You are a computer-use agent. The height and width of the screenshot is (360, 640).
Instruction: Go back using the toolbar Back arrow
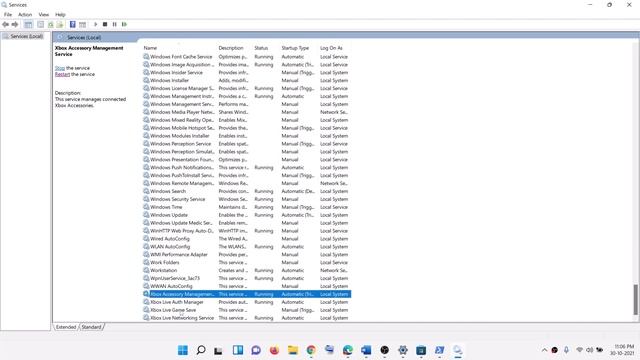coord(5,24)
